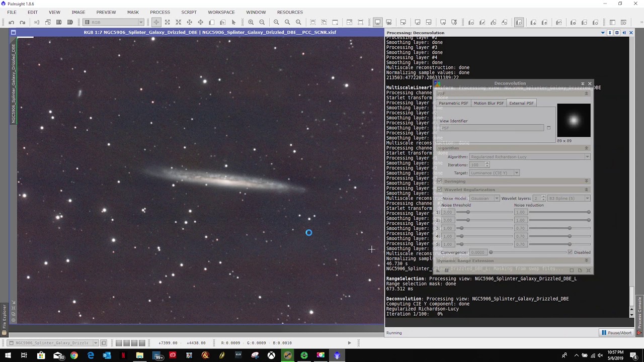Image resolution: width=644 pixels, height=362 pixels.
Task: Click the Wavelet layers stepper arrows
Action: (543, 198)
